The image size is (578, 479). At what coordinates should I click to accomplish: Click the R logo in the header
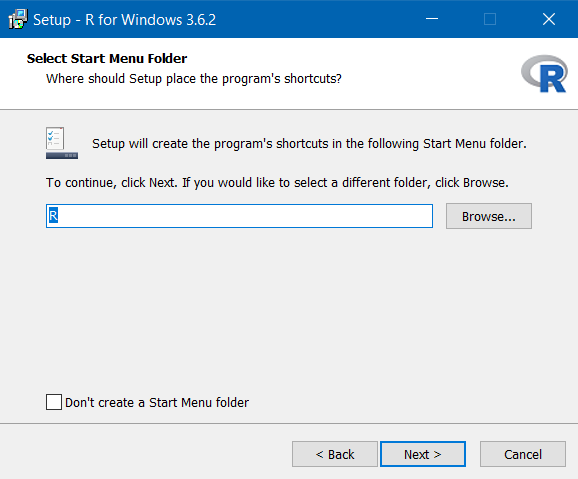[544, 73]
